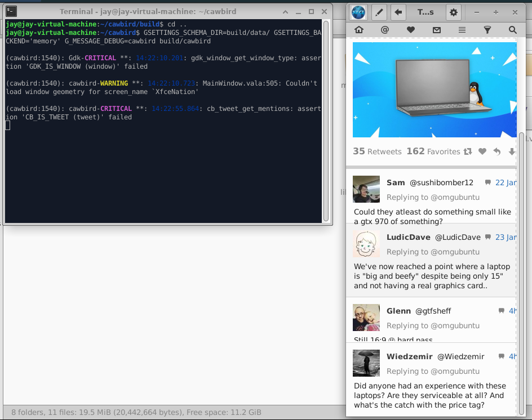
Task: Click the 162 Favorites count
Action: coord(433,151)
